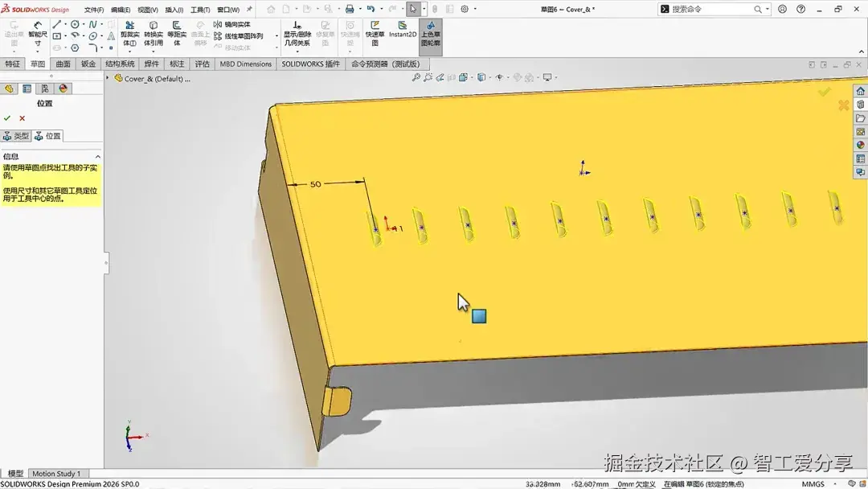Select the 50 dimension in viewport
This screenshot has width=868, height=489.
coord(316,184)
